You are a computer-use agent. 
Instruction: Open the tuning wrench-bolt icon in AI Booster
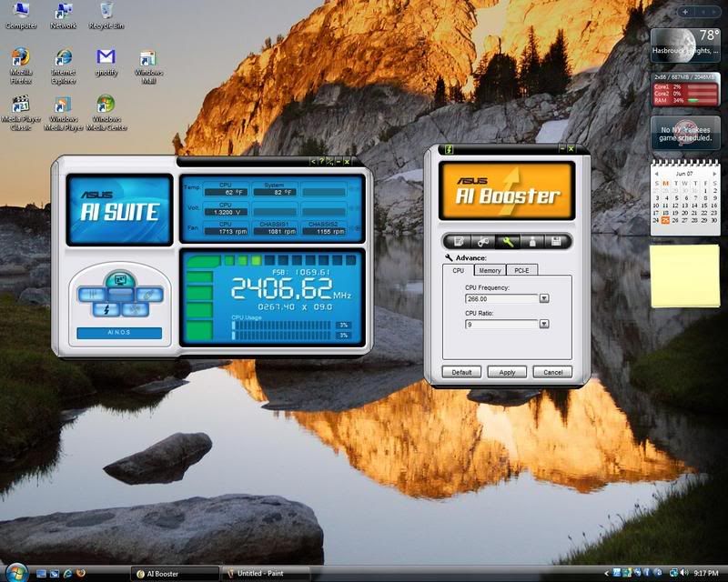point(483,241)
